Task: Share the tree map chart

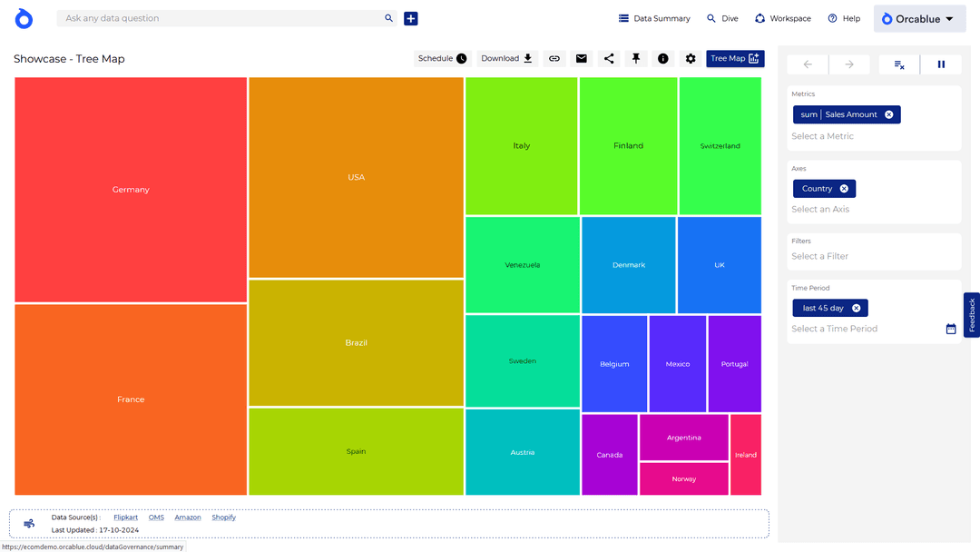Action: tap(609, 58)
